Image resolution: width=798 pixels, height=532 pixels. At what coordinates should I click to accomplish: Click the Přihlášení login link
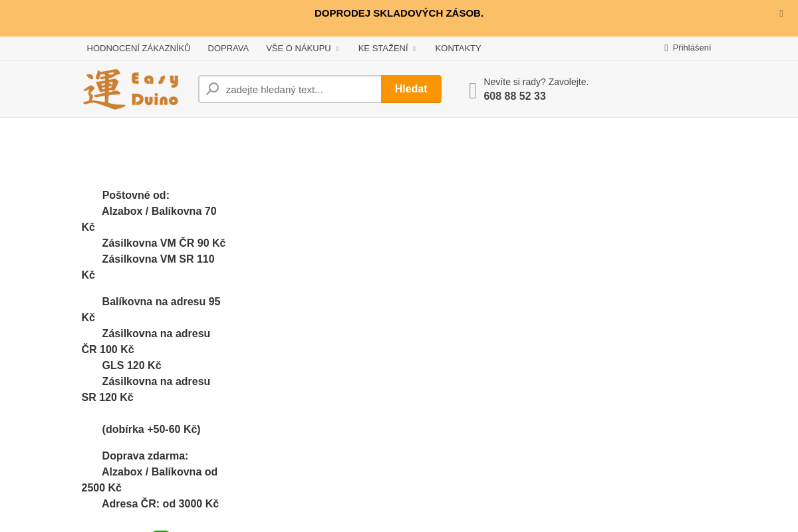692,48
